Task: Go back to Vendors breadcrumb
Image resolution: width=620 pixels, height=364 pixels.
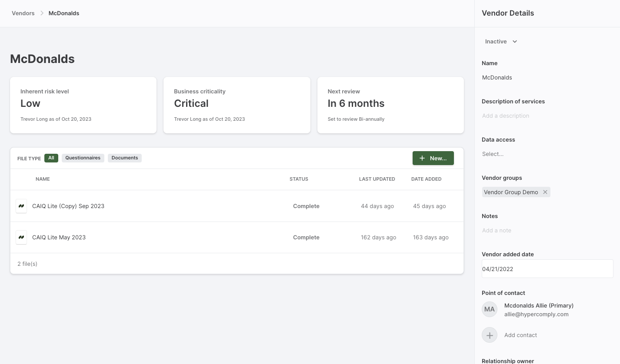Action: (x=23, y=13)
